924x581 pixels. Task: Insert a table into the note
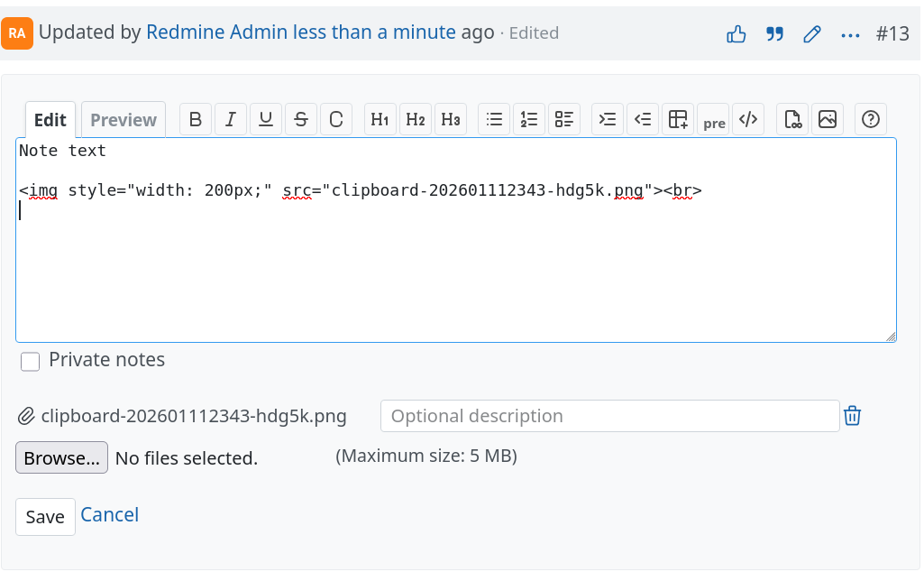click(678, 119)
